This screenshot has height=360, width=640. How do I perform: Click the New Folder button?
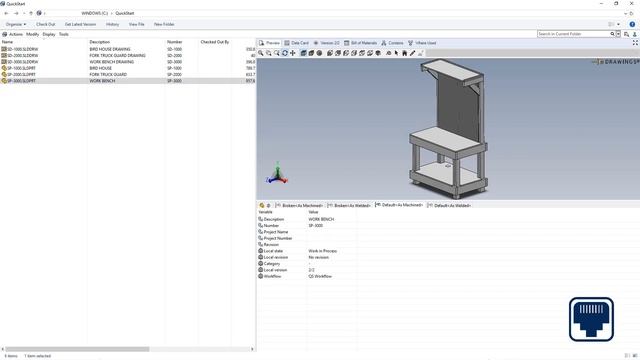[x=164, y=24]
